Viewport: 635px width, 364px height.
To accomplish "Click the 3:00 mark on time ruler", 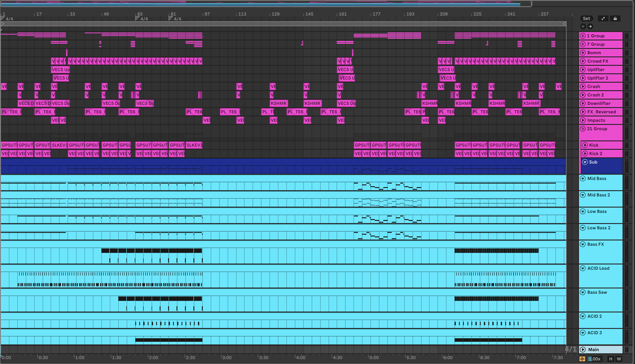I will tap(227, 358).
